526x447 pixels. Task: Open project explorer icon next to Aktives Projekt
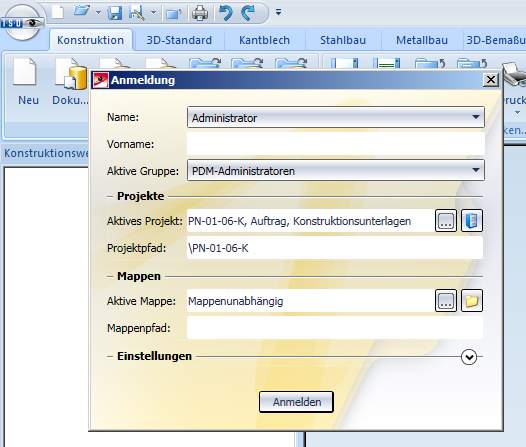472,221
